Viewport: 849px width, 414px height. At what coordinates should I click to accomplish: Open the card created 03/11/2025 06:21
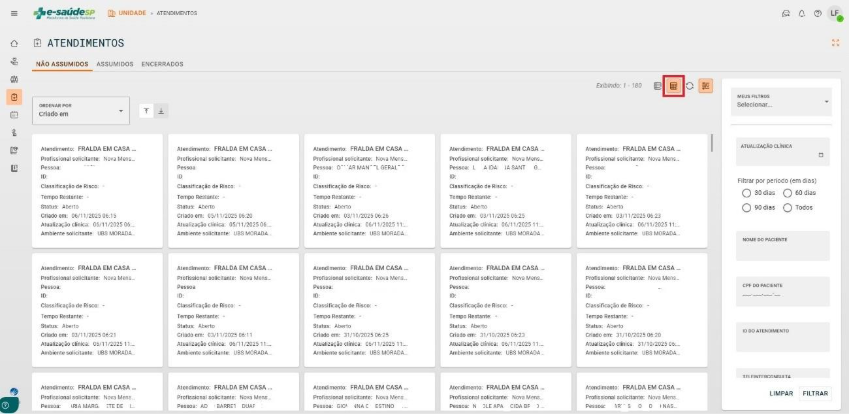tap(97, 310)
